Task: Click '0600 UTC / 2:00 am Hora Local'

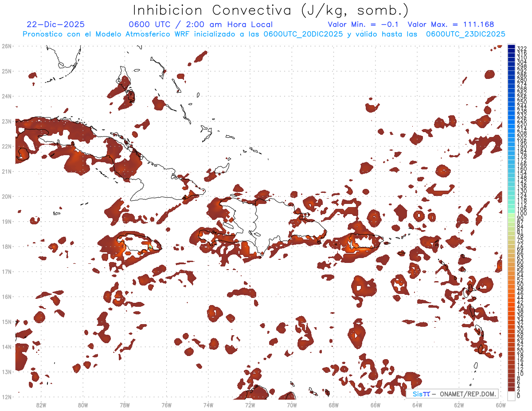Action: [201, 24]
